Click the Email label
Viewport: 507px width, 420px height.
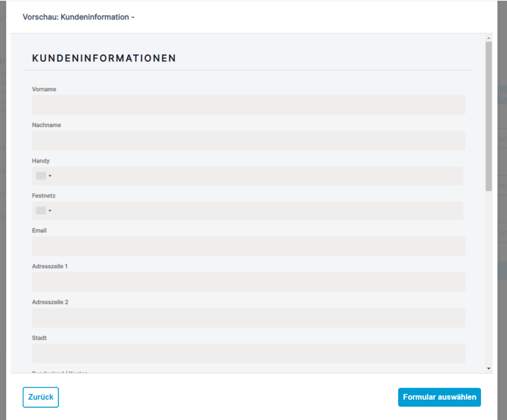(x=39, y=231)
